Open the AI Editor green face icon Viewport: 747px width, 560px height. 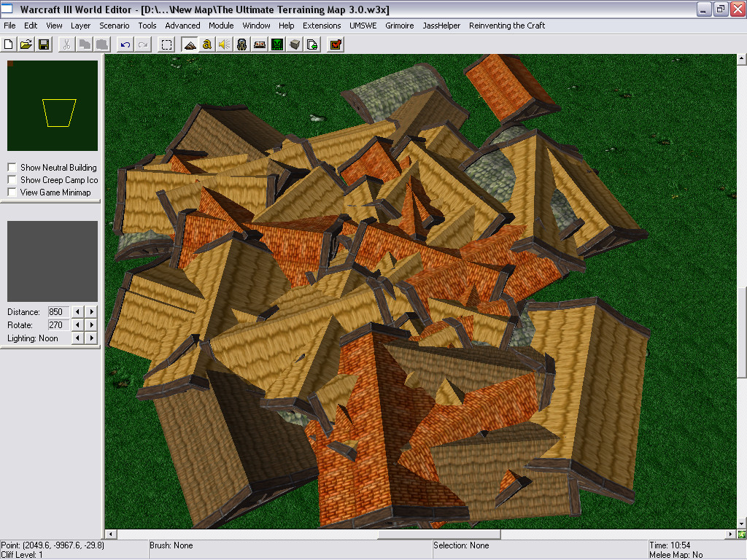[277, 44]
